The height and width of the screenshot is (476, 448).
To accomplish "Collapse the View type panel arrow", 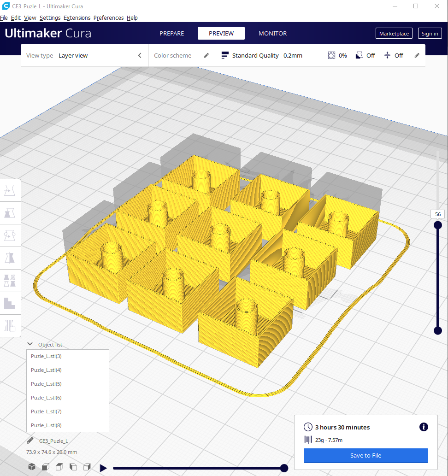I will pos(140,55).
